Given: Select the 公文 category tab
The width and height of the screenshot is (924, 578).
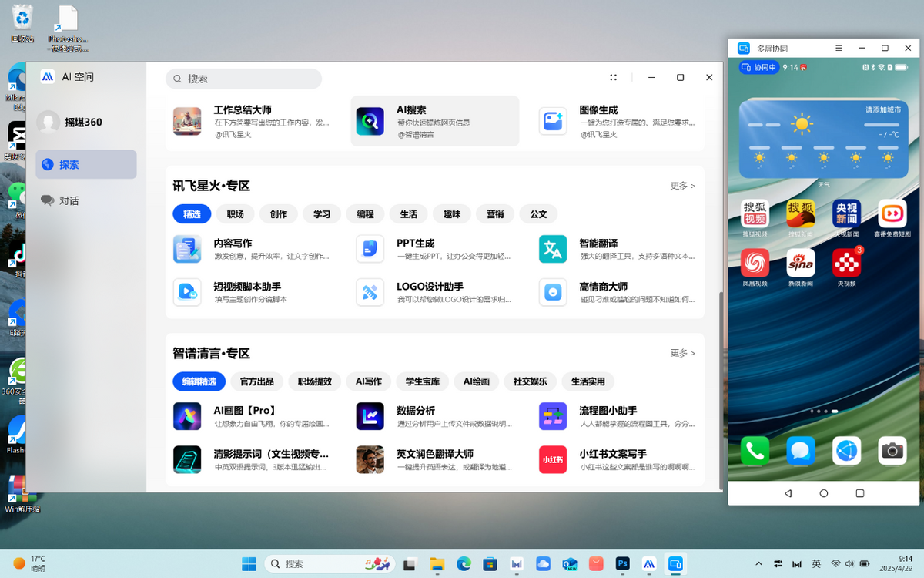Looking at the screenshot, I should click(538, 213).
